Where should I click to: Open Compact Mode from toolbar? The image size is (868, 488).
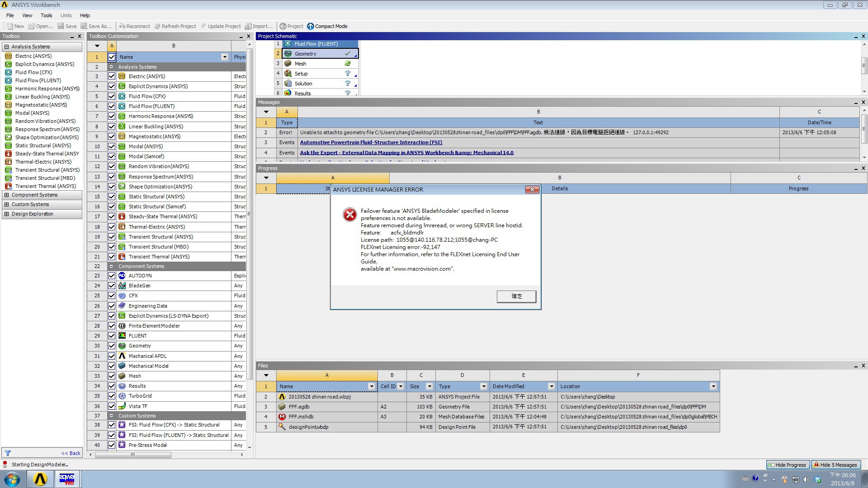point(327,26)
